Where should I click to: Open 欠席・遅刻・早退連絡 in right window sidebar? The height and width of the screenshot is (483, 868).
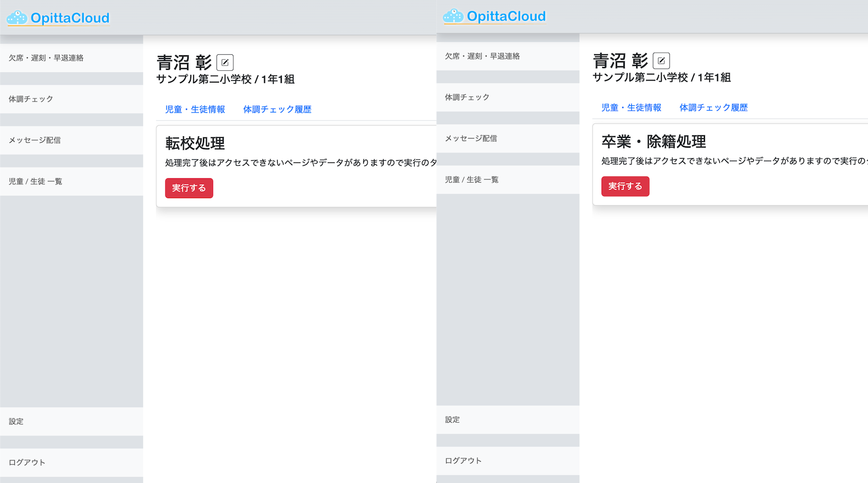coord(508,56)
